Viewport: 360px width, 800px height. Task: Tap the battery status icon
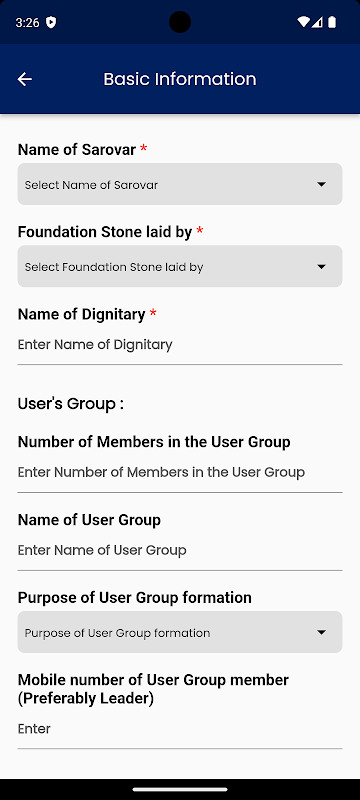click(x=332, y=22)
